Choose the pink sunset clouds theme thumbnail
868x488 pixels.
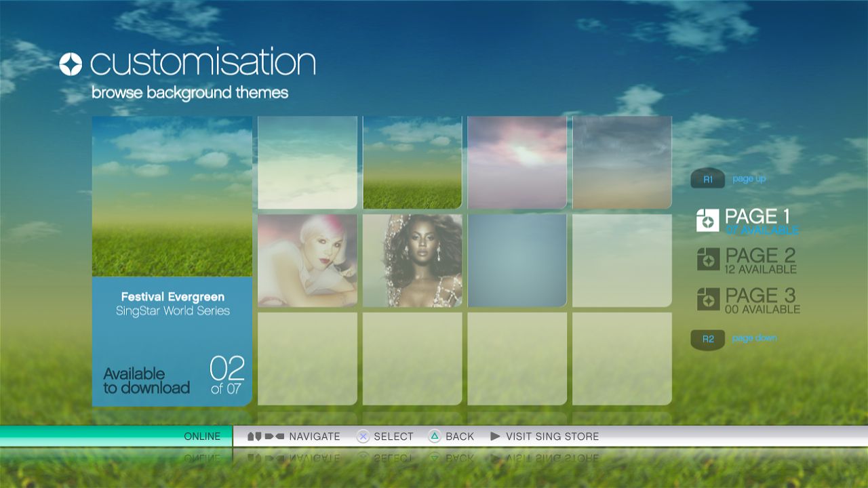pos(517,163)
